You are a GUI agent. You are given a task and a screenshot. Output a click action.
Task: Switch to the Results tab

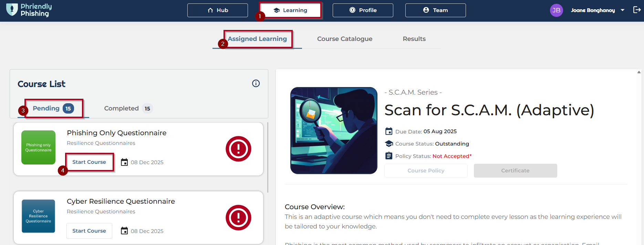(414, 39)
